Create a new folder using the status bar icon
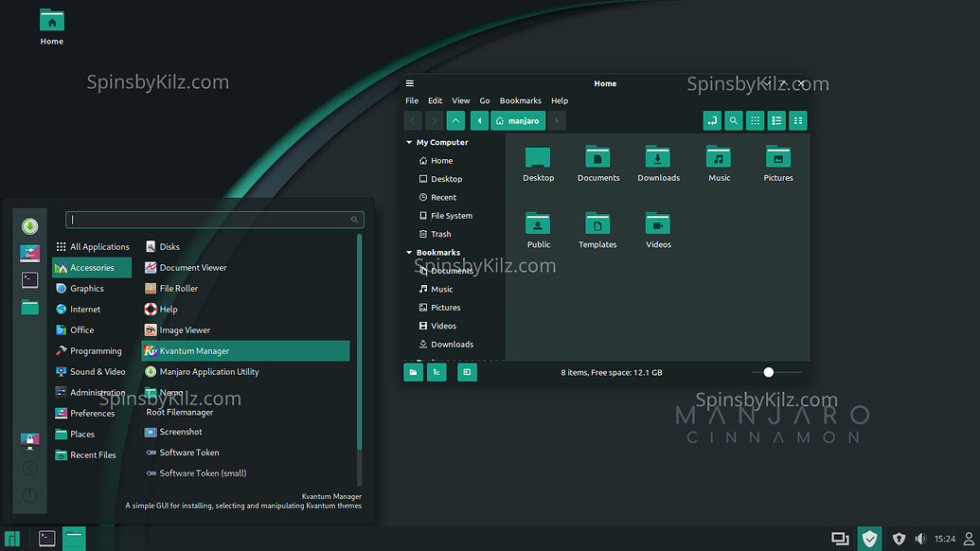 [x=414, y=372]
